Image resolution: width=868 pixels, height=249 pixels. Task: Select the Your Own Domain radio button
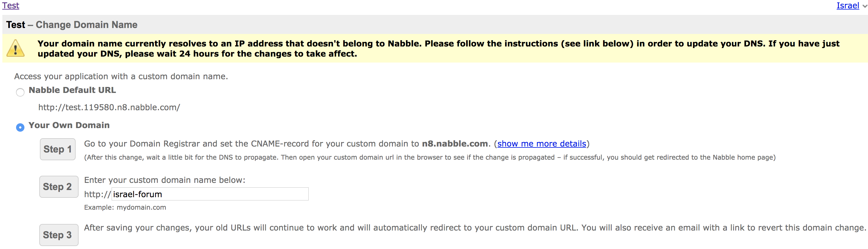[x=20, y=127]
